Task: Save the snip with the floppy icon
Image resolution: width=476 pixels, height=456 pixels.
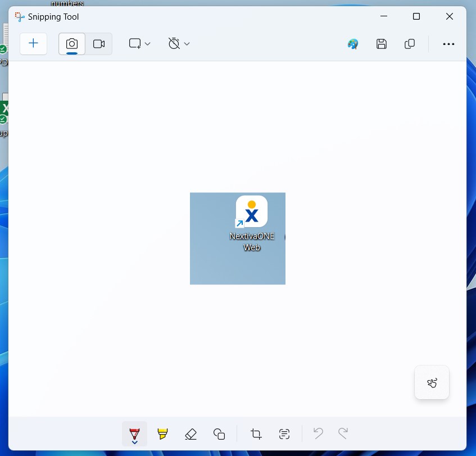Action: (x=381, y=44)
